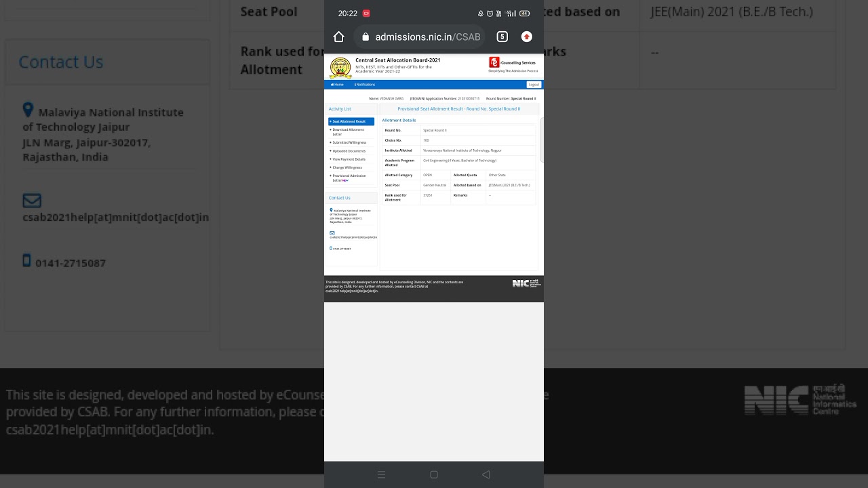Click the Allotment Details heading
The width and height of the screenshot is (868, 488).
click(399, 120)
